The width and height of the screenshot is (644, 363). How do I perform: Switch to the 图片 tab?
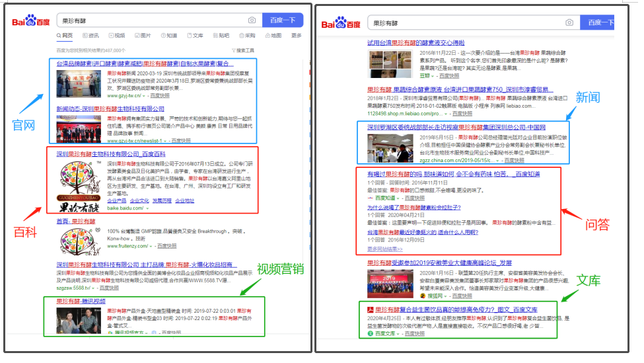point(143,36)
